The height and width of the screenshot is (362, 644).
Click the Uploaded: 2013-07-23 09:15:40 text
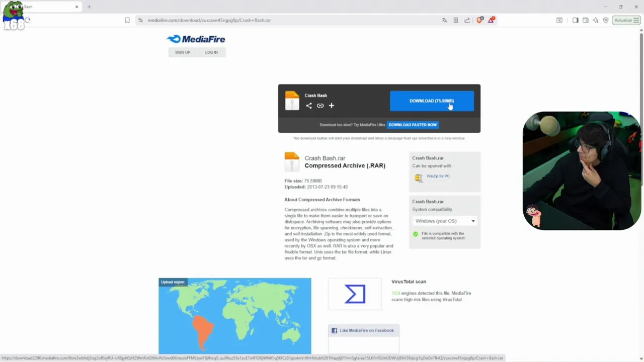pyautogui.click(x=316, y=187)
